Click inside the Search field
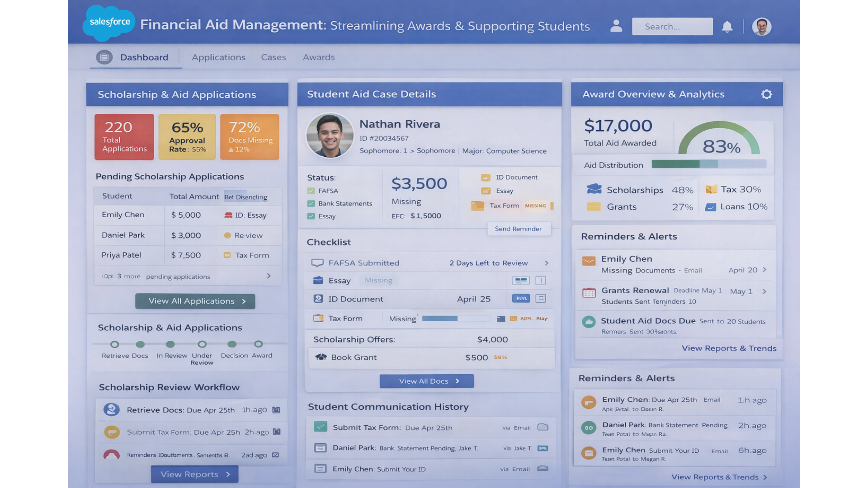 pos(672,26)
